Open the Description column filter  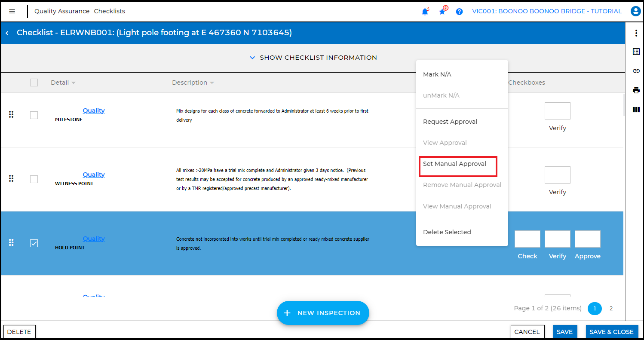click(x=212, y=83)
